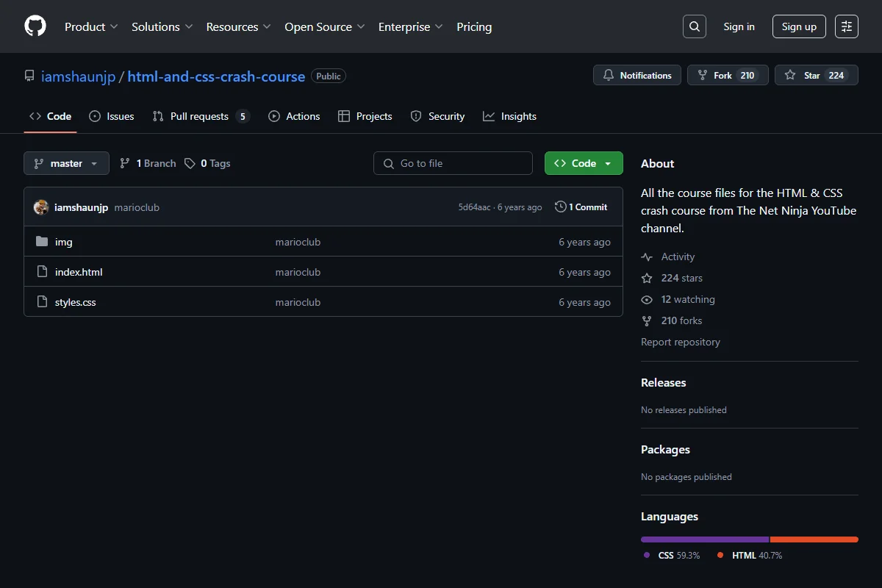Fork the repository via the Fork button
This screenshot has height=588, width=882.
tap(728, 75)
